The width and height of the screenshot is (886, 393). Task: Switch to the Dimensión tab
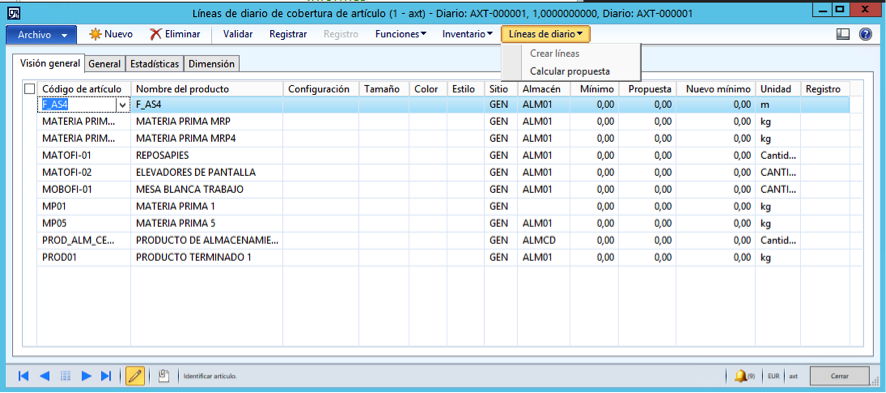click(211, 64)
